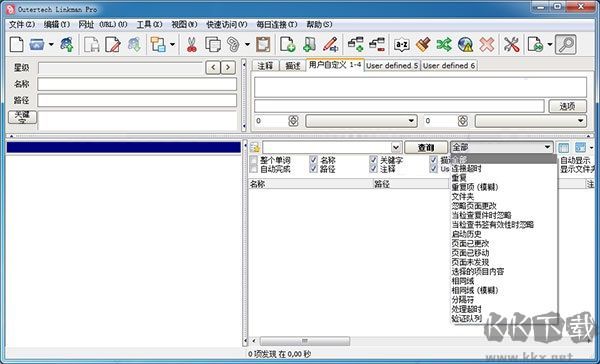Toggle the 整个单词 checkbox
Image resolution: width=600 pixels, height=364 pixels.
tap(253, 160)
